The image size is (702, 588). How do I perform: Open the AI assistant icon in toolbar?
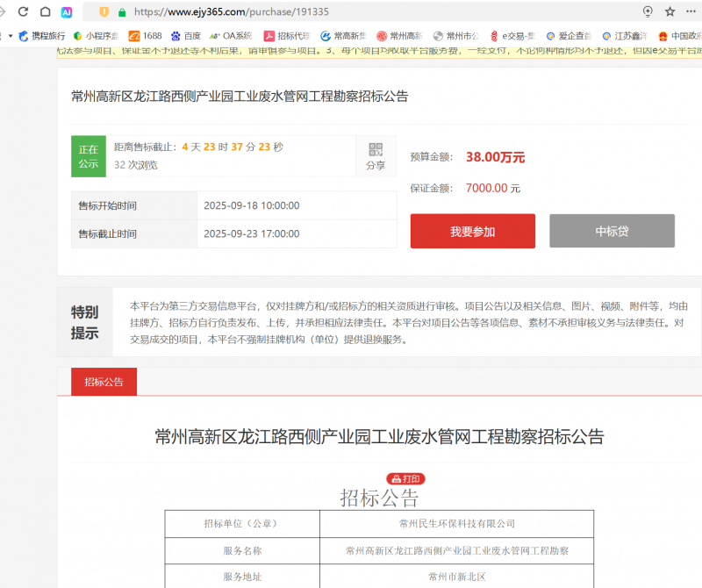tap(67, 12)
